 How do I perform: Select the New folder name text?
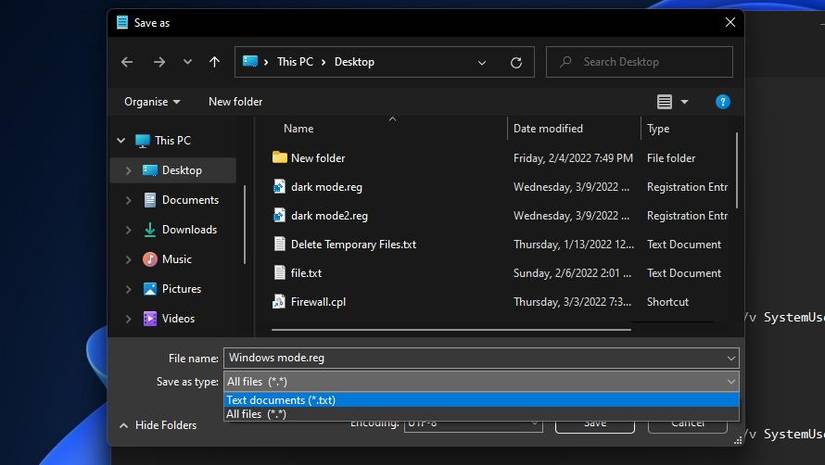[318, 158]
